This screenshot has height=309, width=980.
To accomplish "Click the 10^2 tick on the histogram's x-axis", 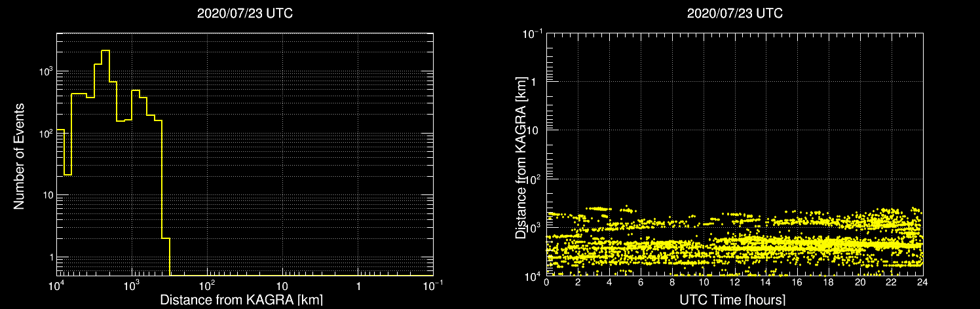I will 208,285.
